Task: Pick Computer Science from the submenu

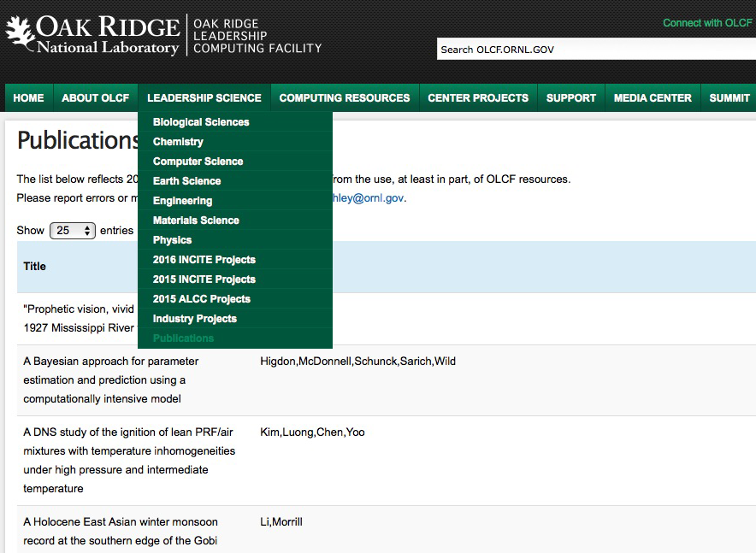Action: coord(198,162)
